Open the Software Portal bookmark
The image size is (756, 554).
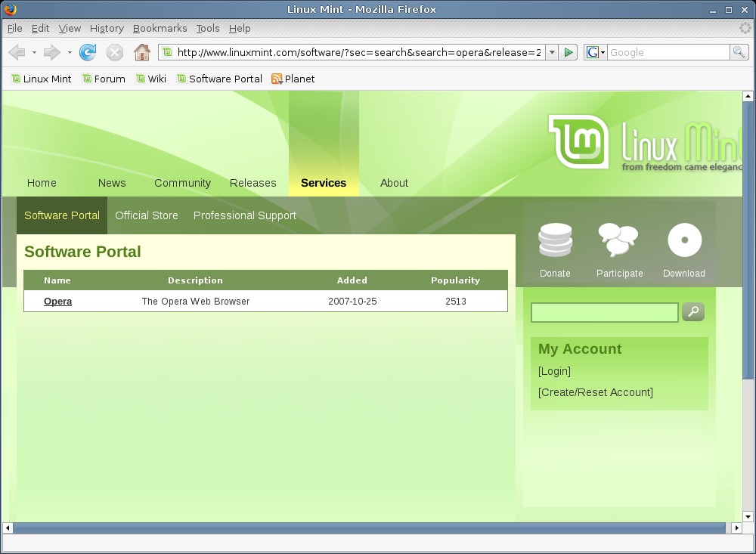point(219,79)
